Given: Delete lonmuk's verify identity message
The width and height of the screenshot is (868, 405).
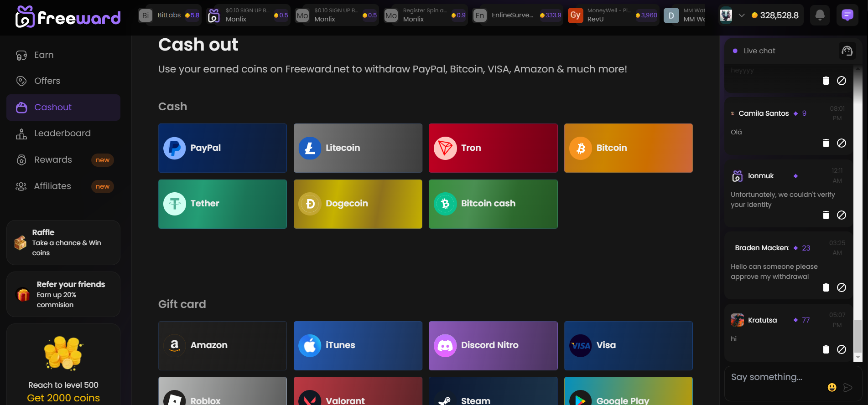Looking at the screenshot, I should click(x=826, y=215).
